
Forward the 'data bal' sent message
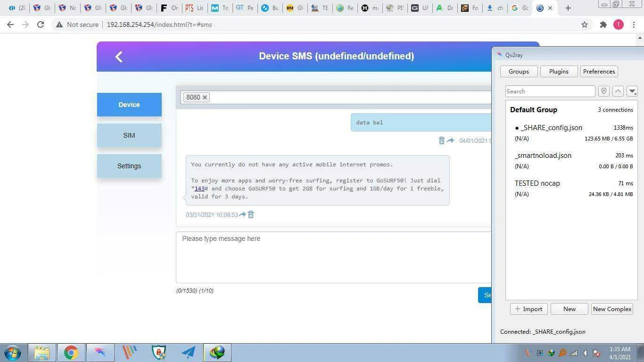coord(450,140)
